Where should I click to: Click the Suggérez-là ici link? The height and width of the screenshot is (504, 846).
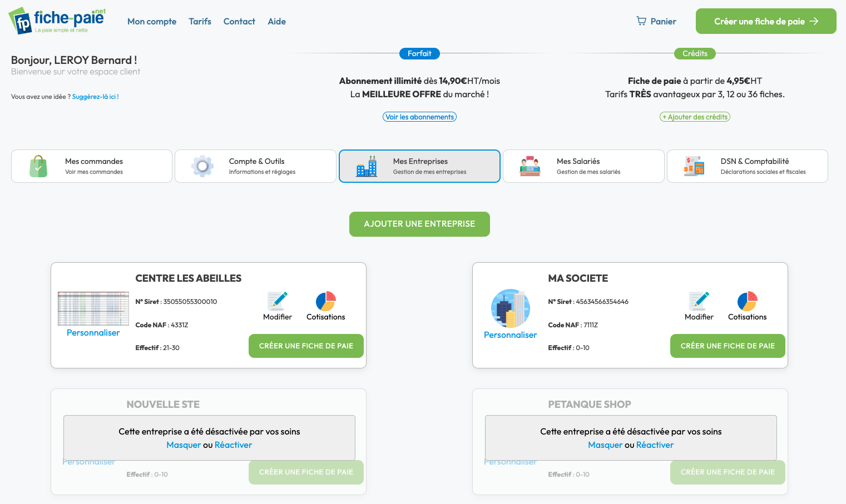tap(96, 97)
